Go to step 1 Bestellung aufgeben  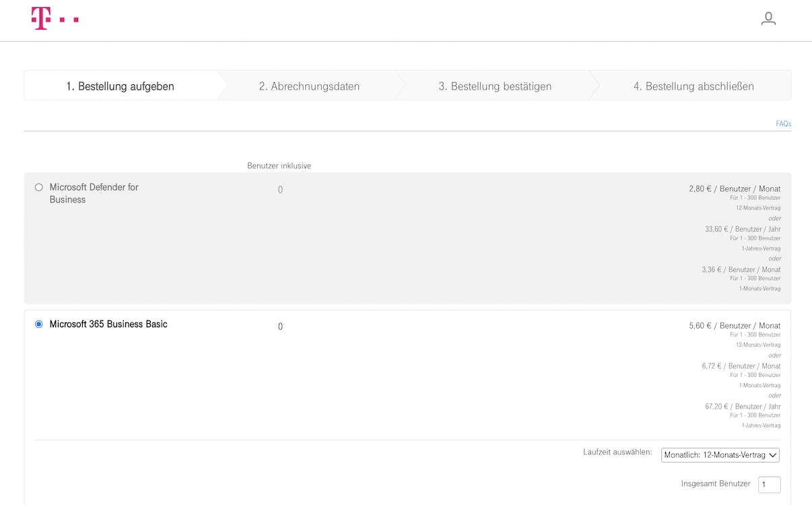pos(120,86)
